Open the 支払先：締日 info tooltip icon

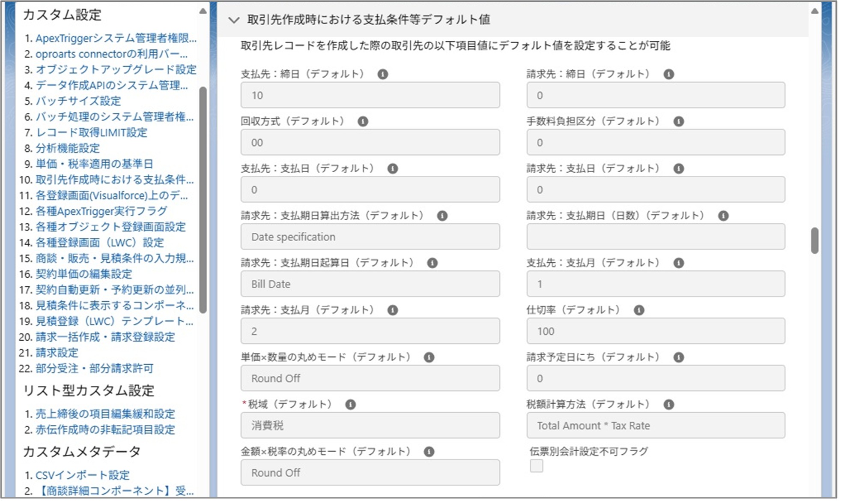pyautogui.click(x=382, y=74)
